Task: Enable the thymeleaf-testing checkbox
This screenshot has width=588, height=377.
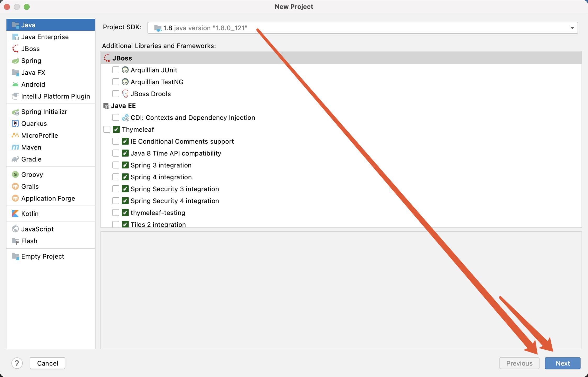Action: (116, 213)
